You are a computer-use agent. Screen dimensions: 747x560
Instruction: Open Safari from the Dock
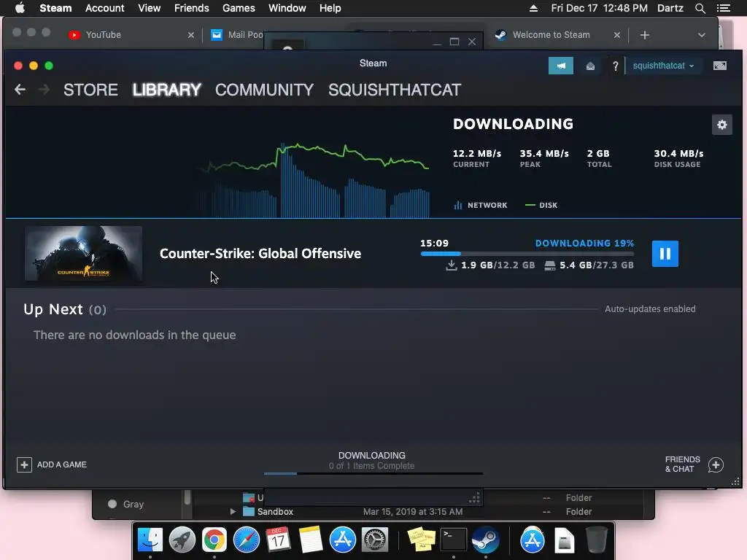[247, 540]
